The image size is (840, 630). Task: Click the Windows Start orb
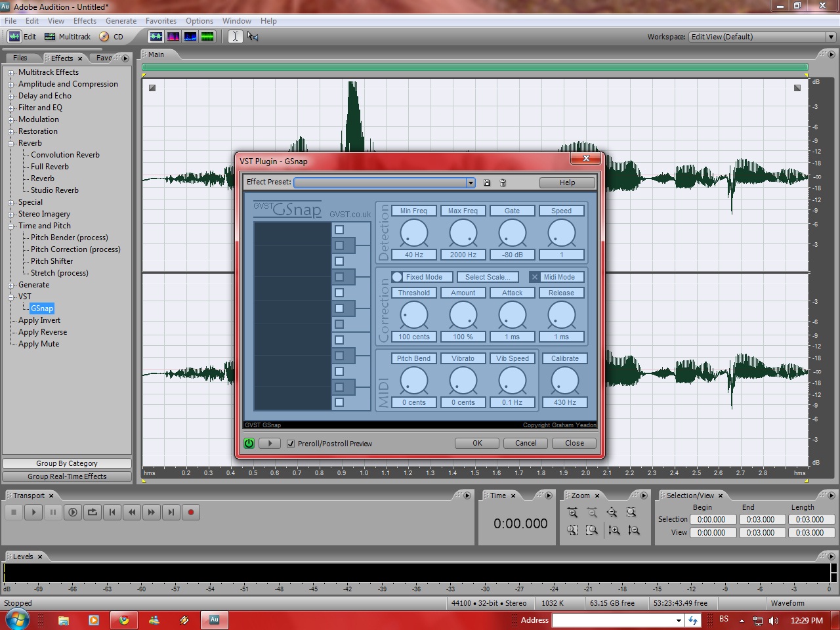(17, 619)
